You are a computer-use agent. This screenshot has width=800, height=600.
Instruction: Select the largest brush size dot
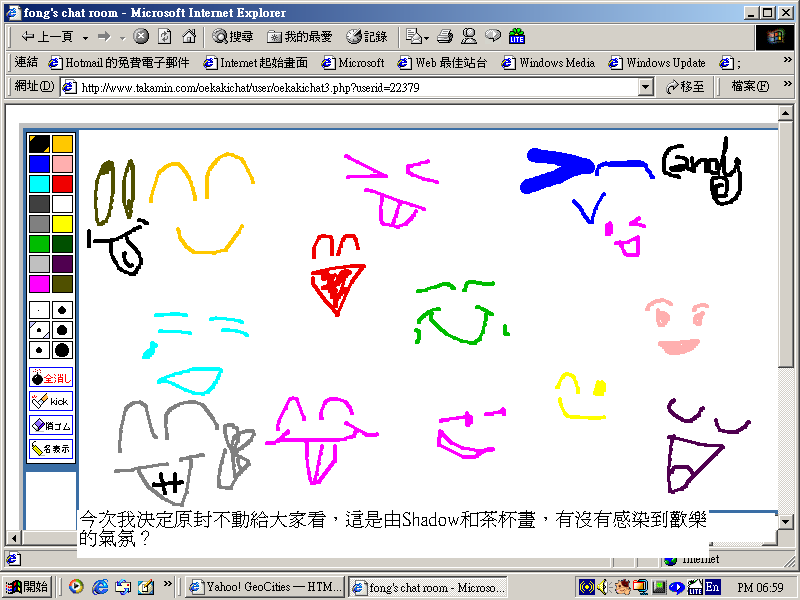[62, 350]
